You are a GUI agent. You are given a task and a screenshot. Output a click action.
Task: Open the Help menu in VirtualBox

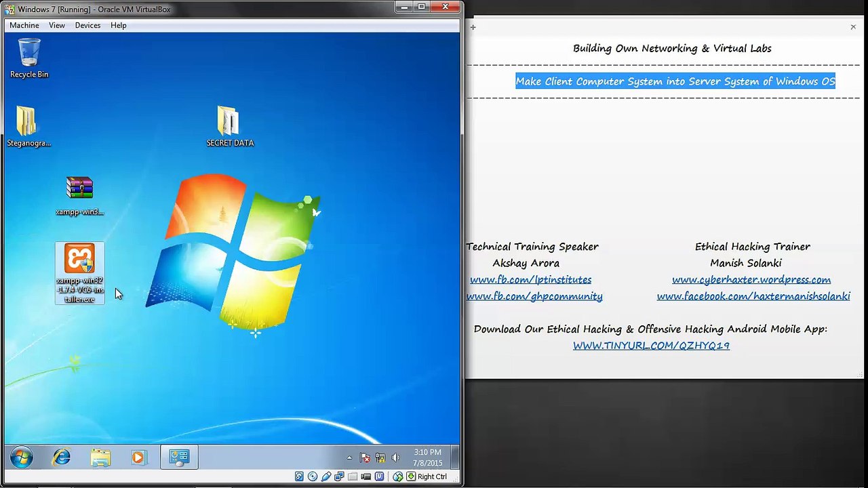coord(119,25)
